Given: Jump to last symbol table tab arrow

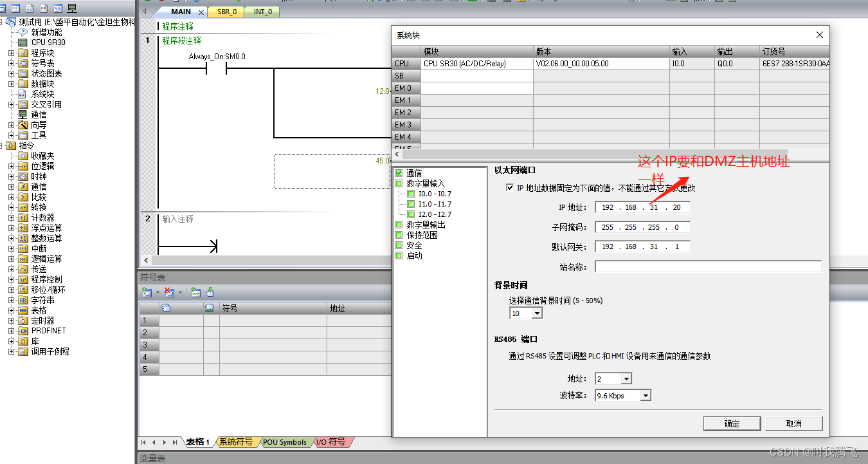Looking at the screenshot, I should [176, 442].
